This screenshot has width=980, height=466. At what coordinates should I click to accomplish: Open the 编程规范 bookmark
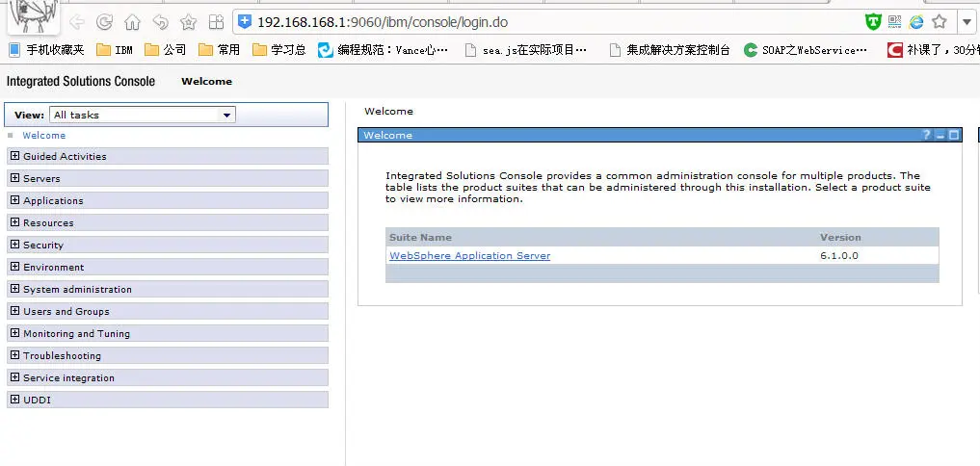point(384,50)
